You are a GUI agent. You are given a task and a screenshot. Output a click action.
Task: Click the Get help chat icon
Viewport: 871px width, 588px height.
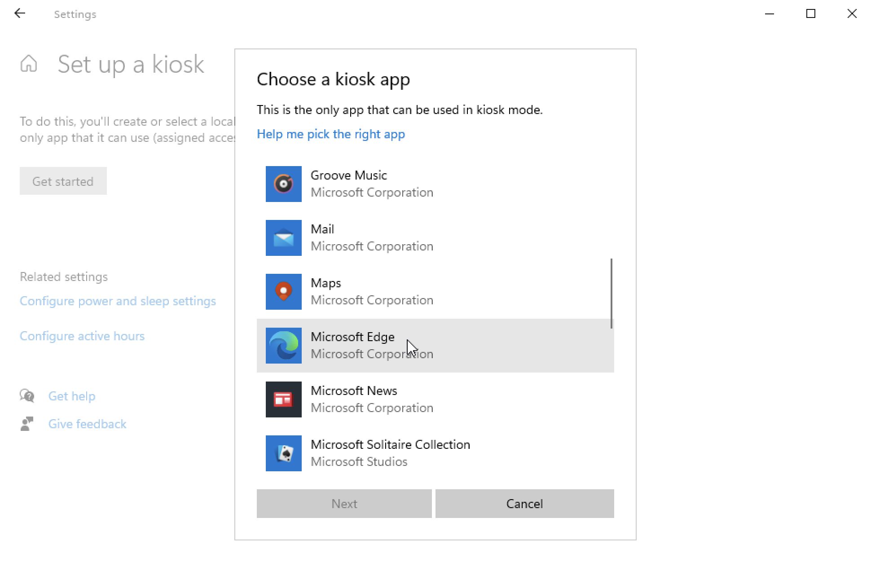(27, 396)
